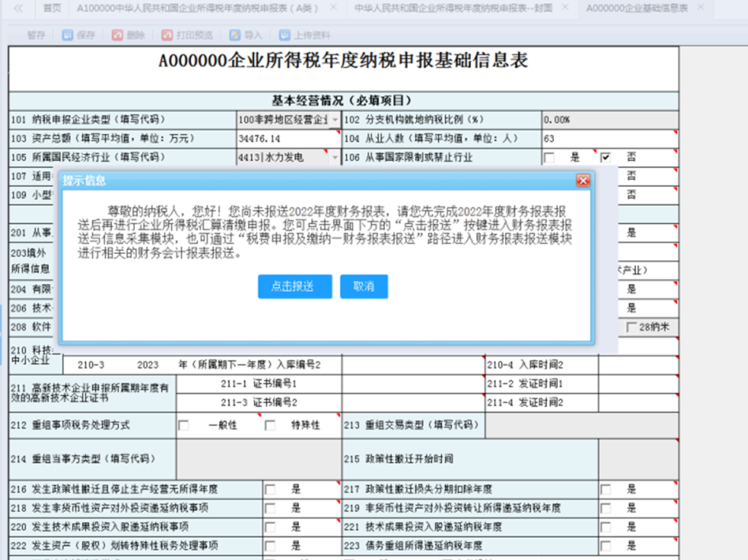Screen dimensions: 748x560
Task: Click the 保存 save toolbar icon
Action: [68, 35]
